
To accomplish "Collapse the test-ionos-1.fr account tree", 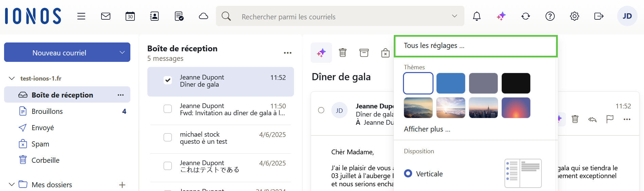I will click(12, 79).
